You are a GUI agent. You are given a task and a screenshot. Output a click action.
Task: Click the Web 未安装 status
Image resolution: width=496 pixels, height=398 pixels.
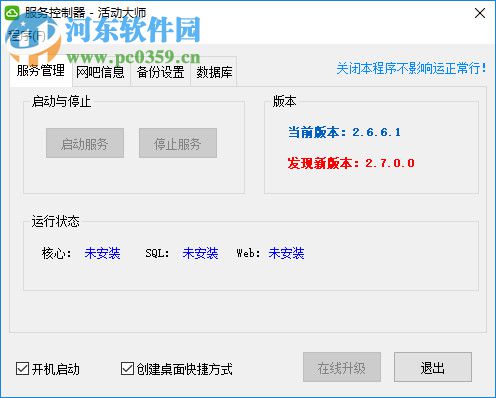tap(286, 253)
